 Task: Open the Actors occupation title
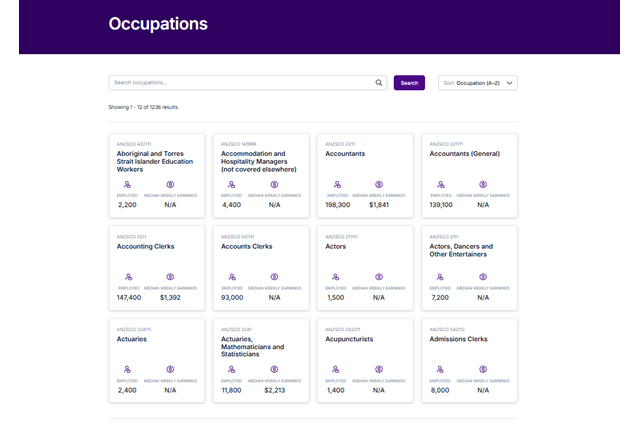coord(336,247)
